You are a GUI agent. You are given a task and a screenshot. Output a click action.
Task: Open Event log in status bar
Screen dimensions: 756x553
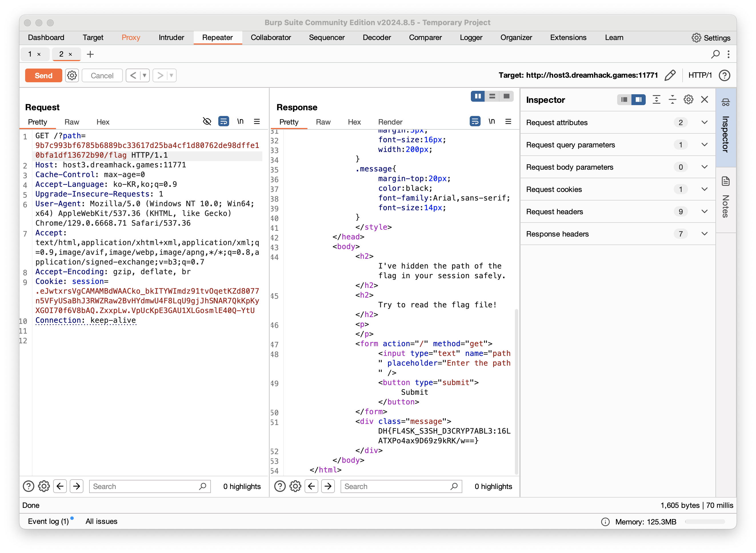click(x=48, y=521)
